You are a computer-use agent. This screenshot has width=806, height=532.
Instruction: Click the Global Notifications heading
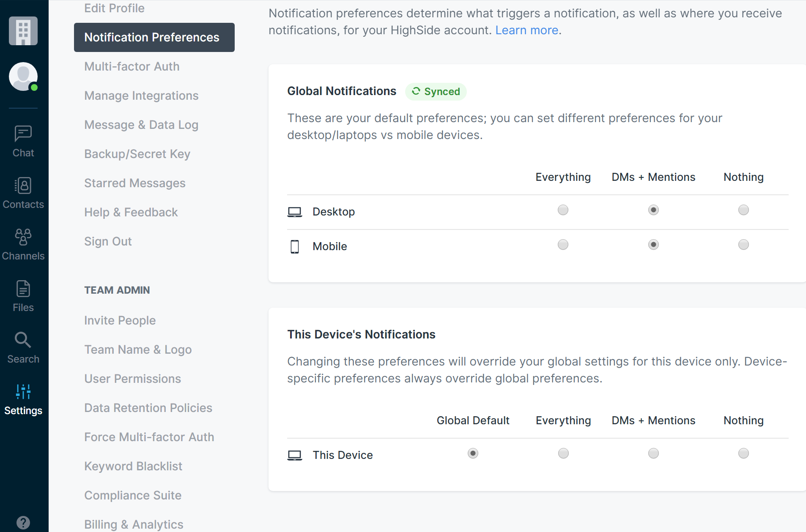[342, 91]
